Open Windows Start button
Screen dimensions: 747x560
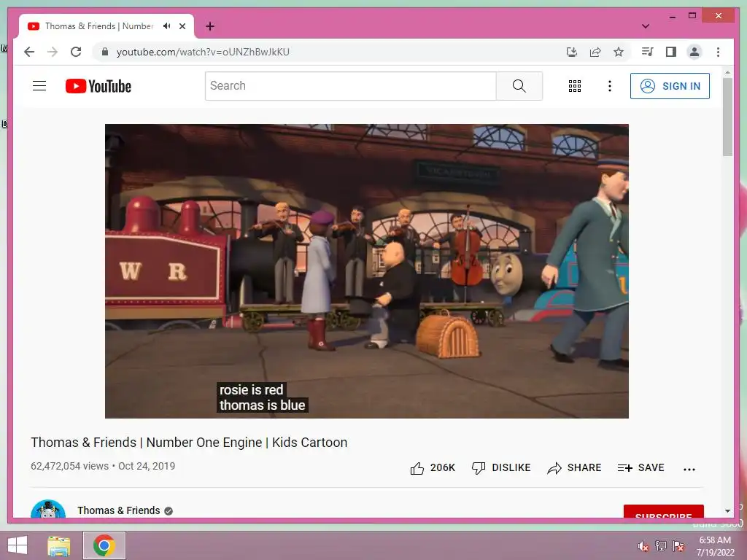point(18,545)
